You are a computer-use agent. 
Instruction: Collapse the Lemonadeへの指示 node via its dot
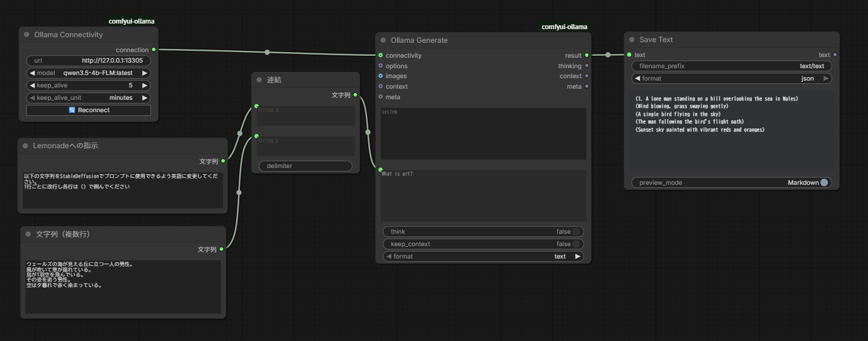tap(25, 146)
